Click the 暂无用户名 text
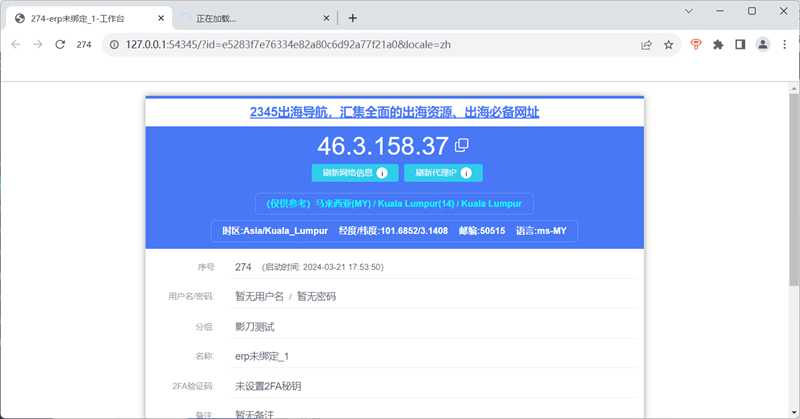The width and height of the screenshot is (800, 419). [259, 297]
